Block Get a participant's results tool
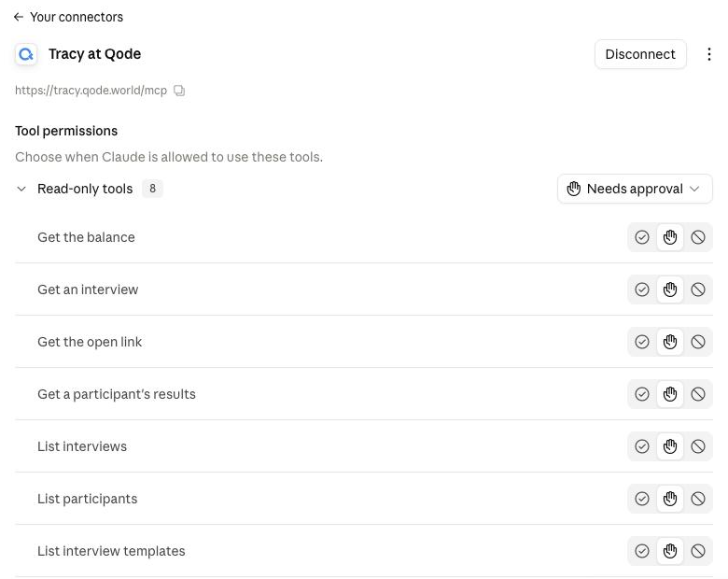 (698, 394)
